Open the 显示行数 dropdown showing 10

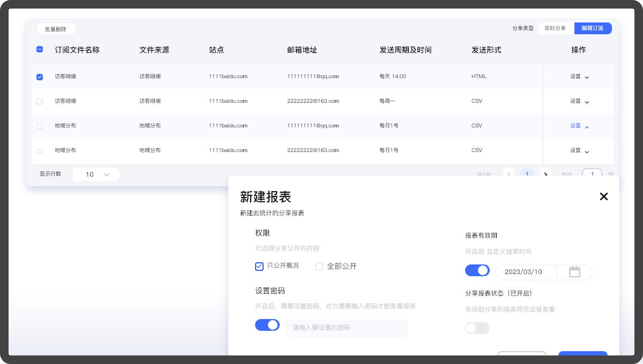(x=96, y=175)
